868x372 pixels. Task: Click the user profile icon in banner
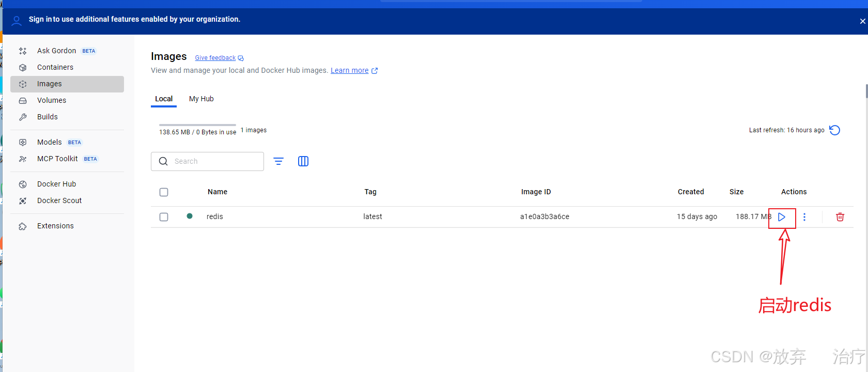pos(17,21)
